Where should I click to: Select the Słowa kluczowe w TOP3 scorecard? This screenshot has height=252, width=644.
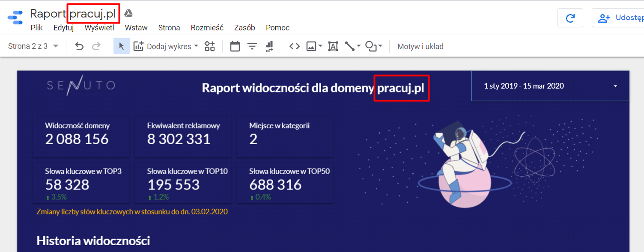click(x=81, y=183)
